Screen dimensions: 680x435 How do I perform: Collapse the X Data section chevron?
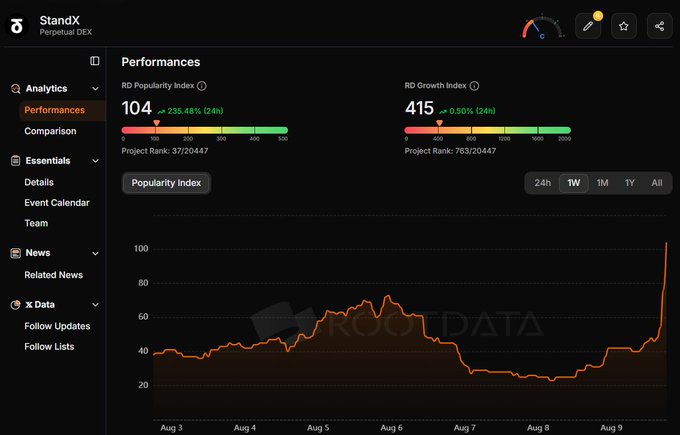(x=95, y=305)
